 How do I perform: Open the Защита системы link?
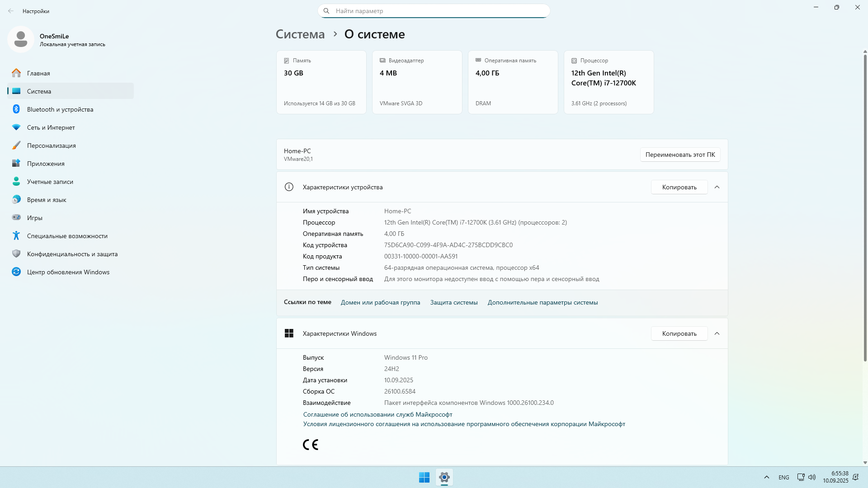click(x=453, y=302)
